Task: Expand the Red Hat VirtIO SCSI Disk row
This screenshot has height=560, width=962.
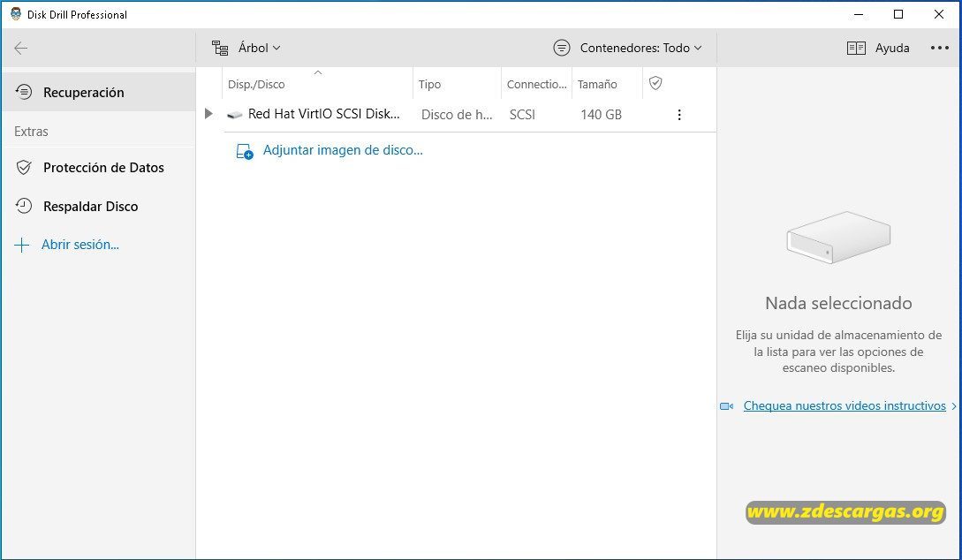Action: [x=208, y=113]
